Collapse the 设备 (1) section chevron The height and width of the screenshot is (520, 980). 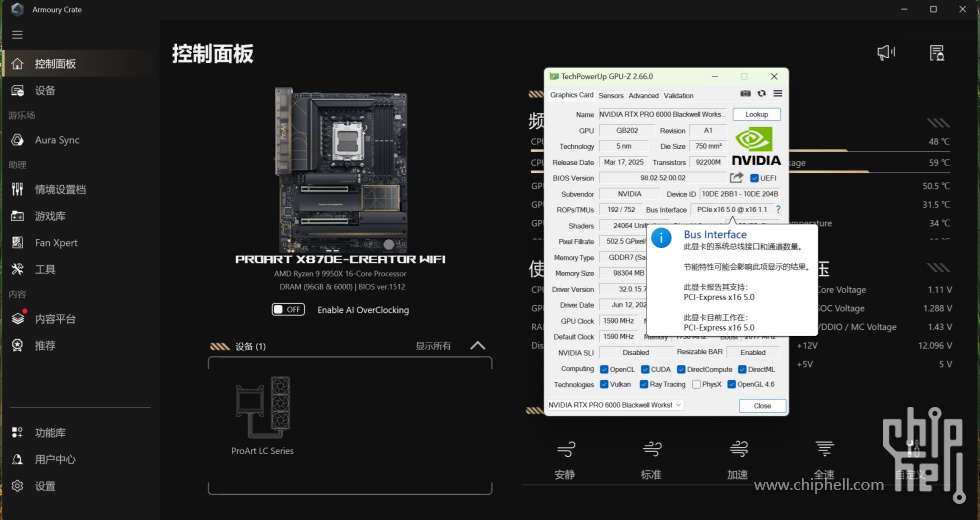(x=478, y=346)
